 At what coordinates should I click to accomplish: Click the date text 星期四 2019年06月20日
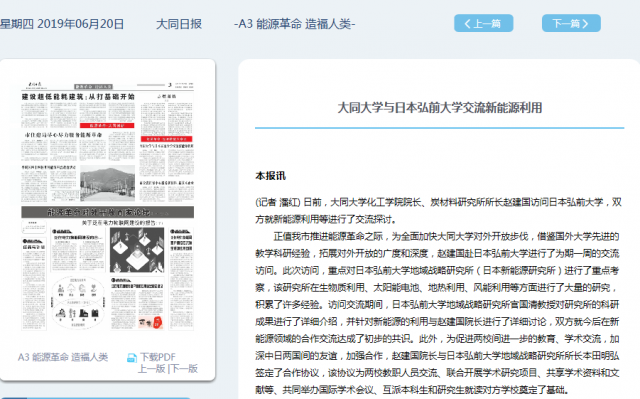pyautogui.click(x=62, y=24)
